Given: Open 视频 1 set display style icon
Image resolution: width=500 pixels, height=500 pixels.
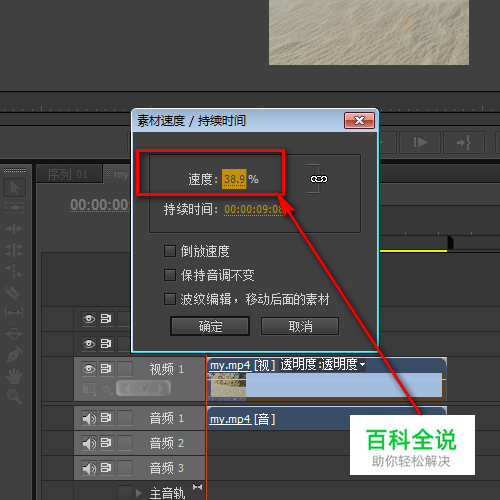Looking at the screenshot, I should (x=89, y=389).
